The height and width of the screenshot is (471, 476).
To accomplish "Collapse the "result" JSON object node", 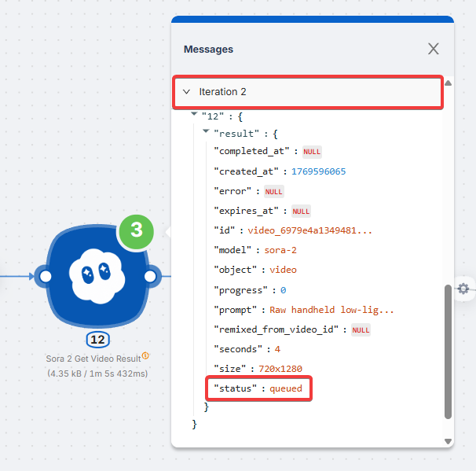I will [206, 132].
